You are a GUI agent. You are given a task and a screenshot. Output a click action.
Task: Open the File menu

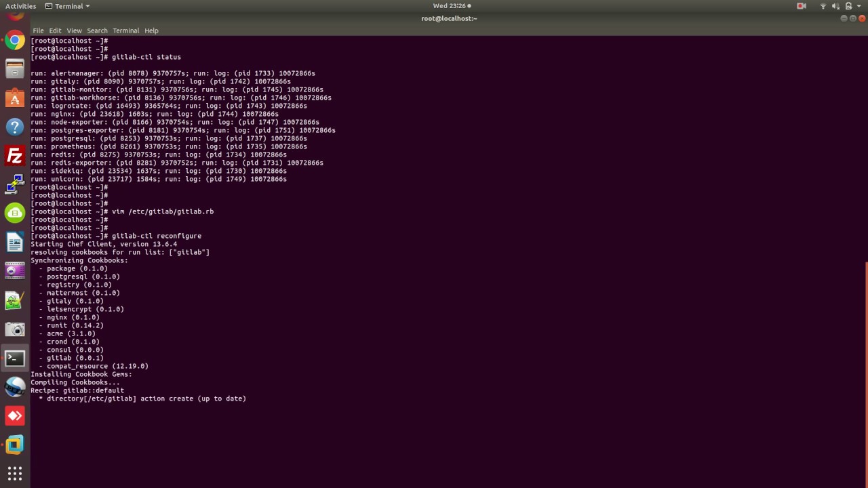click(x=38, y=30)
